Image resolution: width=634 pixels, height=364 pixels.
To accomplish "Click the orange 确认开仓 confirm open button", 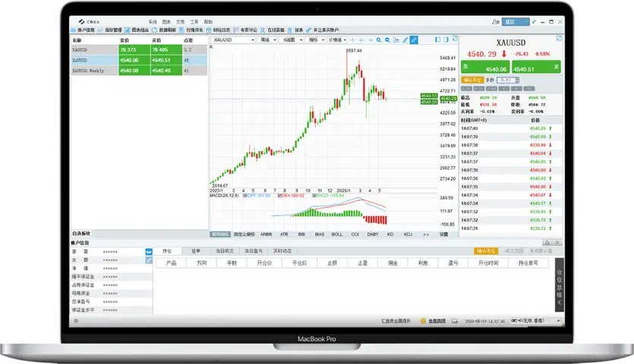I will [x=472, y=80].
